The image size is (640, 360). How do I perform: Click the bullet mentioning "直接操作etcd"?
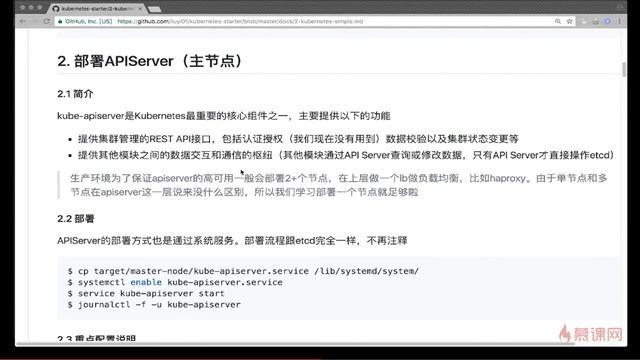346,155
